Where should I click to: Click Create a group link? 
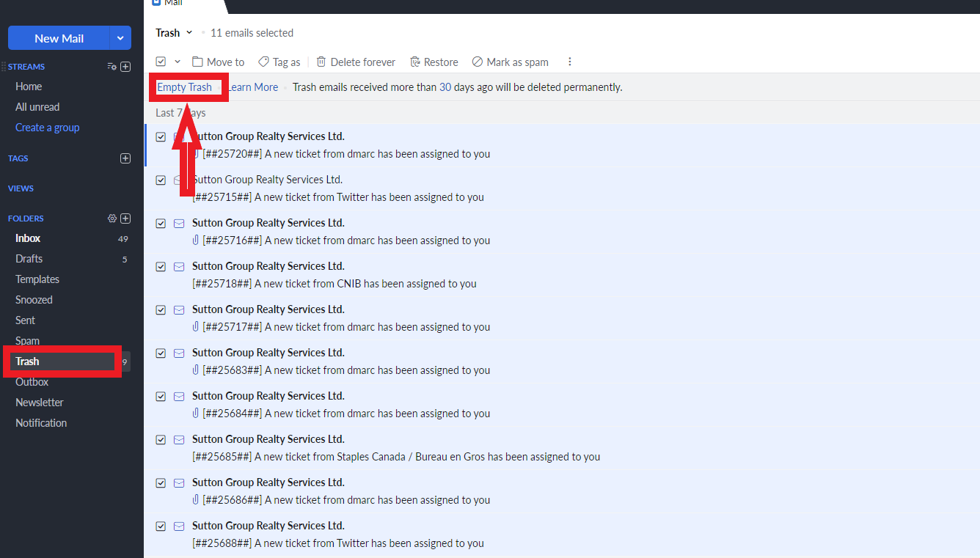(48, 128)
